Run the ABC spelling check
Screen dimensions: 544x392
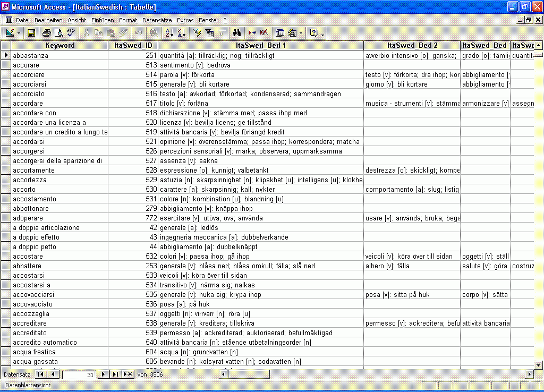click(71, 33)
